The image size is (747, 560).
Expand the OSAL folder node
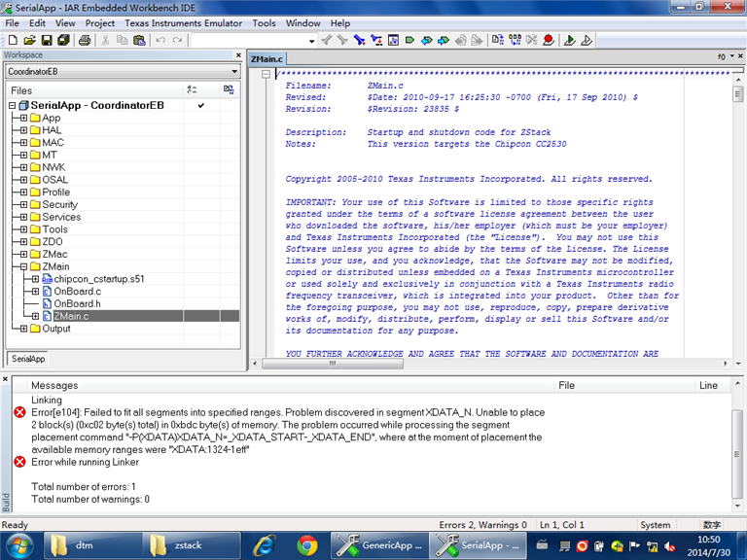click(23, 180)
